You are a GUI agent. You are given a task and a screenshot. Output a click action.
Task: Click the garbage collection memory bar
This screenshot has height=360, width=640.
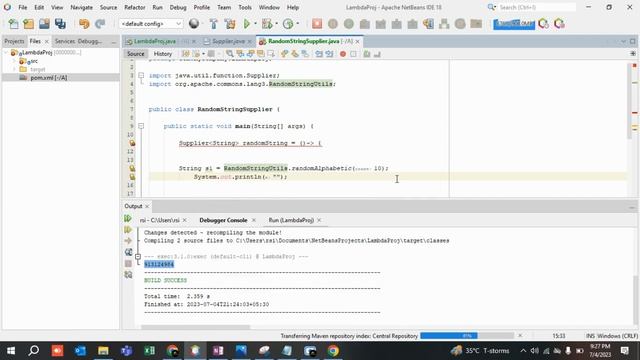[513, 24]
